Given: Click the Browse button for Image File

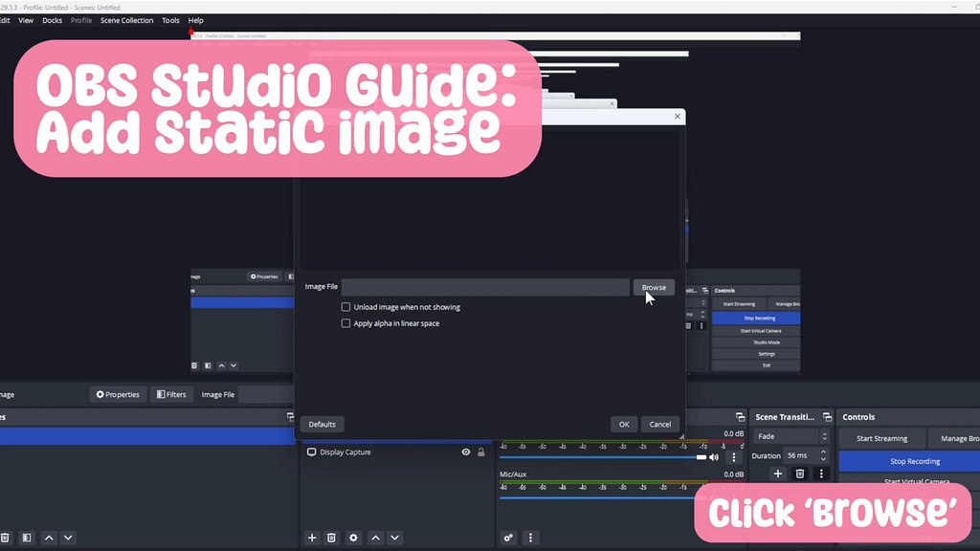Looking at the screenshot, I should 654,287.
